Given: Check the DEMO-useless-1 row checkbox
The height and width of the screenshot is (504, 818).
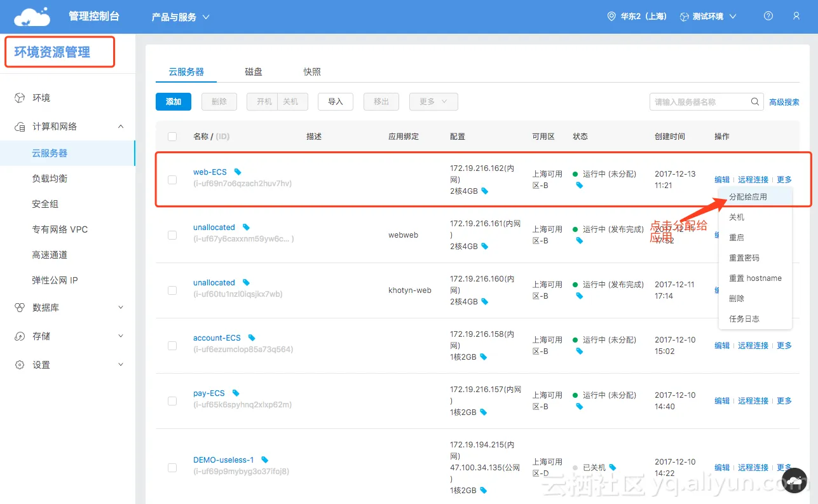Looking at the screenshot, I should point(172,468).
